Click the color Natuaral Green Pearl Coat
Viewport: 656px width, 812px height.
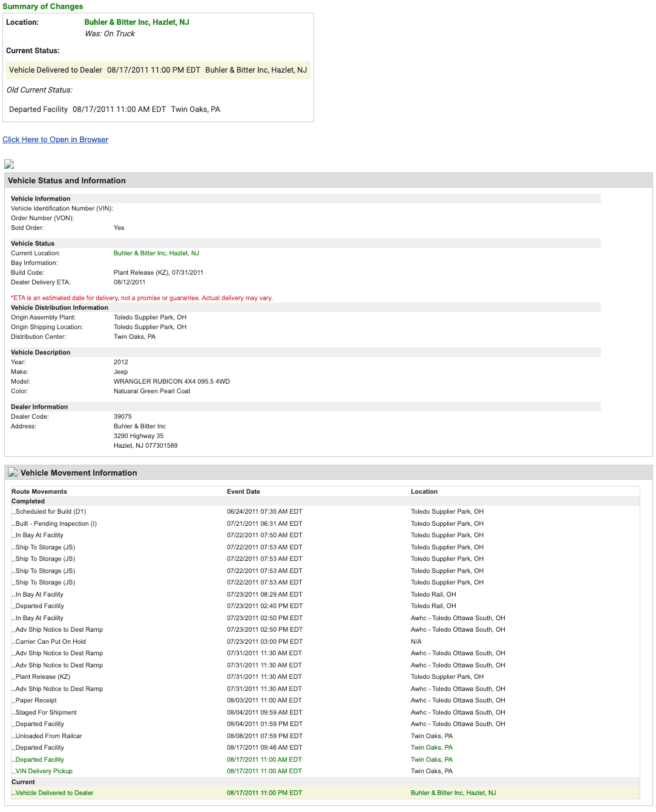pyautogui.click(x=152, y=391)
